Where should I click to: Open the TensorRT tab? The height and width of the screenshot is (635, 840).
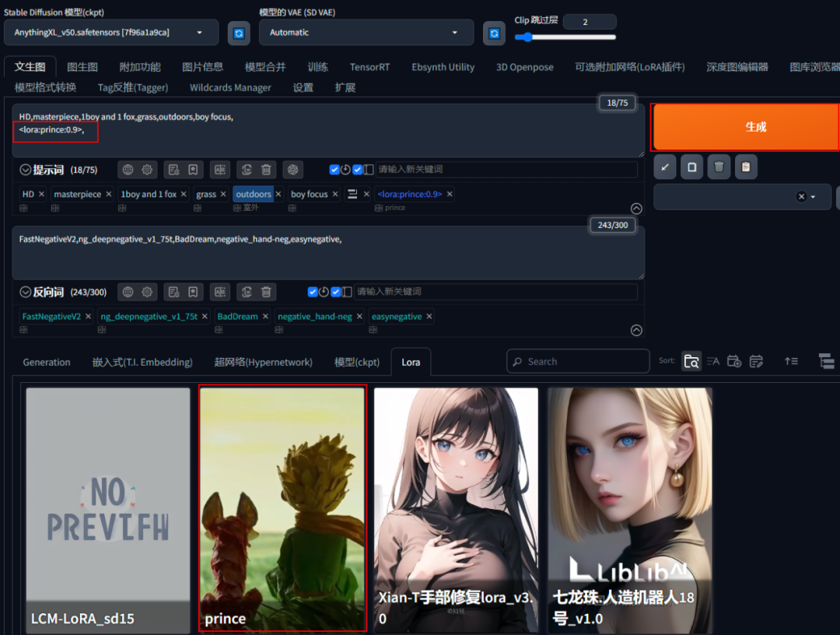(369, 67)
